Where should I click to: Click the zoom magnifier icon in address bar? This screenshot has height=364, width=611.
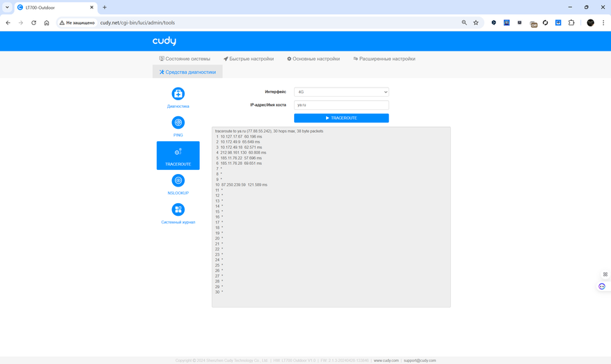click(464, 22)
